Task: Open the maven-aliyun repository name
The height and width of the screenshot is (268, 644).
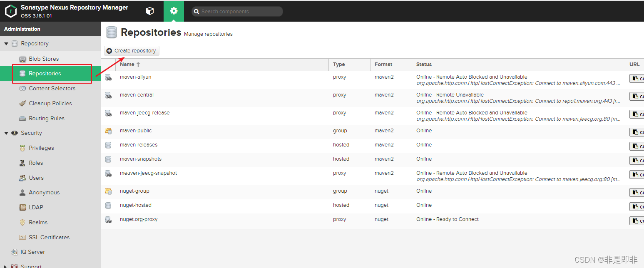Action: (136, 77)
